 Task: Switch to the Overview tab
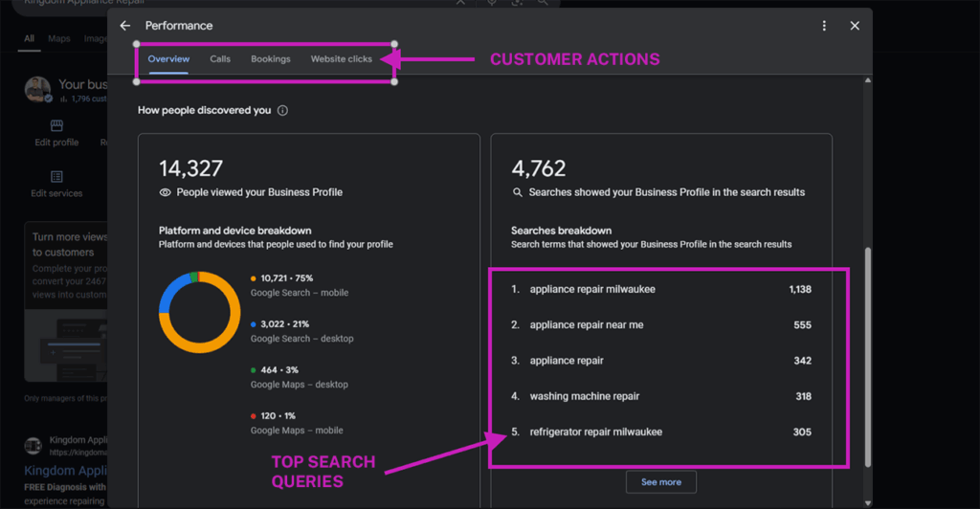(x=168, y=58)
